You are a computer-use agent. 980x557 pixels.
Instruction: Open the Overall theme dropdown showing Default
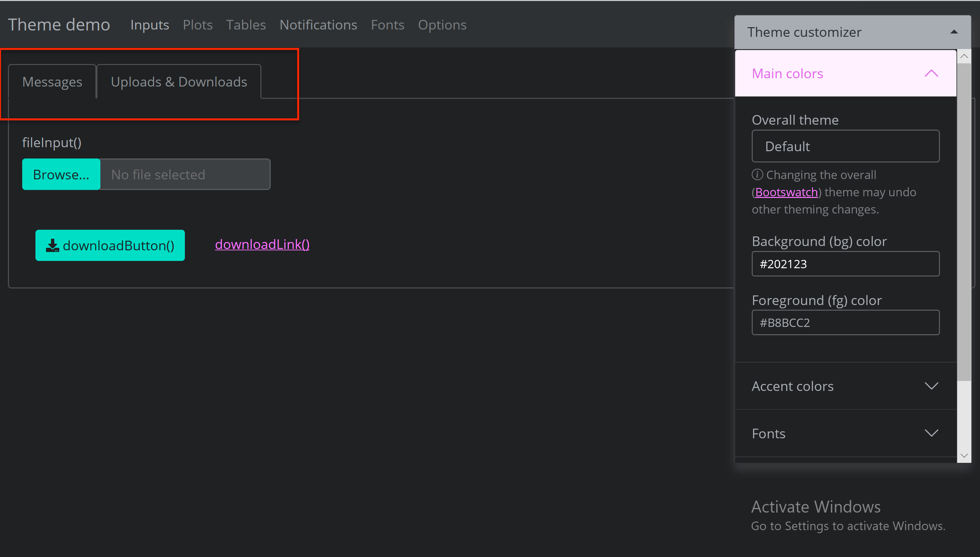pos(845,146)
